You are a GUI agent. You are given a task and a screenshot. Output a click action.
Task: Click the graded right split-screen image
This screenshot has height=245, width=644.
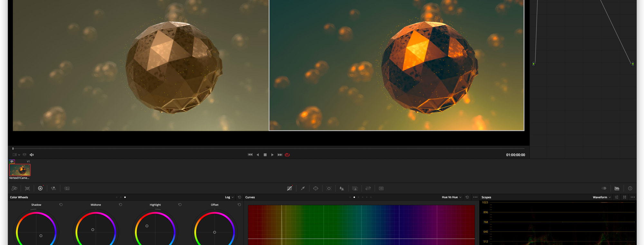coord(397,65)
